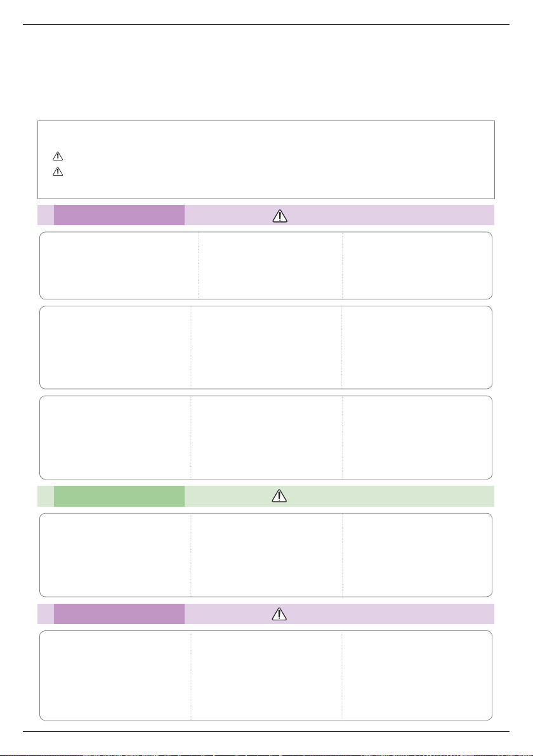This screenshot has height=756, width=533.
Task: Select the dark green label block
Action: click(x=119, y=496)
